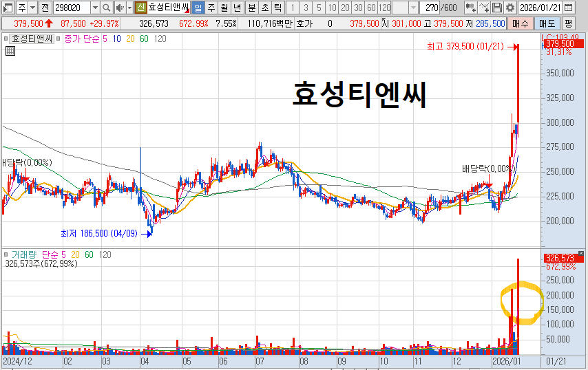Click the 평 button
Screen dimensions: 588x370
tap(569, 23)
